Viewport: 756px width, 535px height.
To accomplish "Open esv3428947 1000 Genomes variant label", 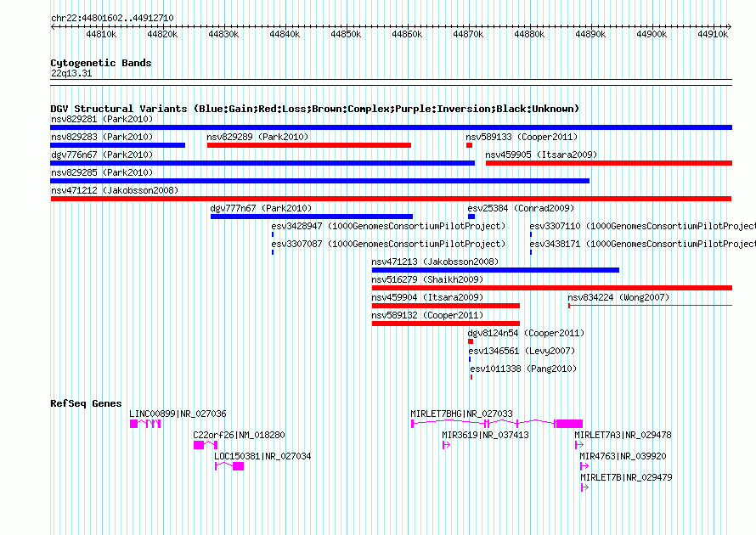I will (388, 226).
